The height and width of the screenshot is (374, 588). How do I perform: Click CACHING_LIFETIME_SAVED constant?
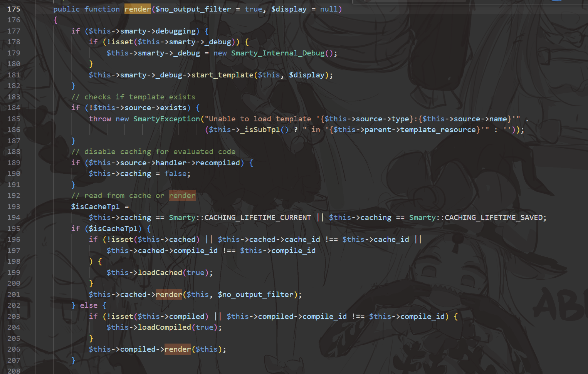495,217
